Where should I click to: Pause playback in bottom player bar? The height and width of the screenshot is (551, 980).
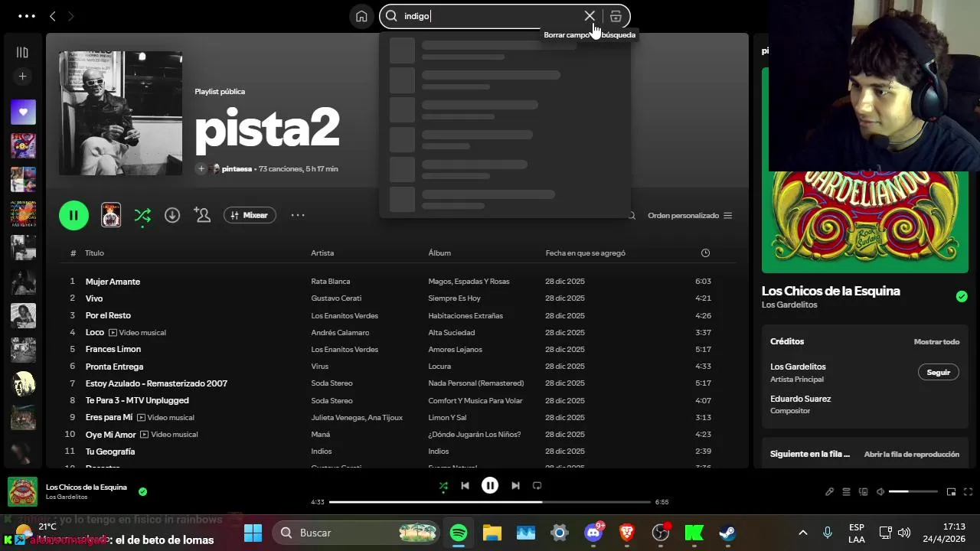tap(490, 485)
